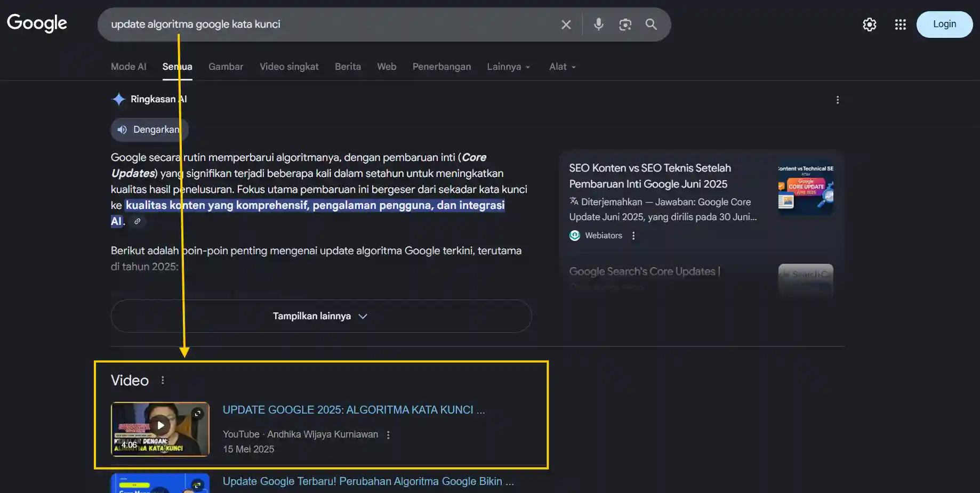Click the Core Update article thumbnail

click(806, 188)
